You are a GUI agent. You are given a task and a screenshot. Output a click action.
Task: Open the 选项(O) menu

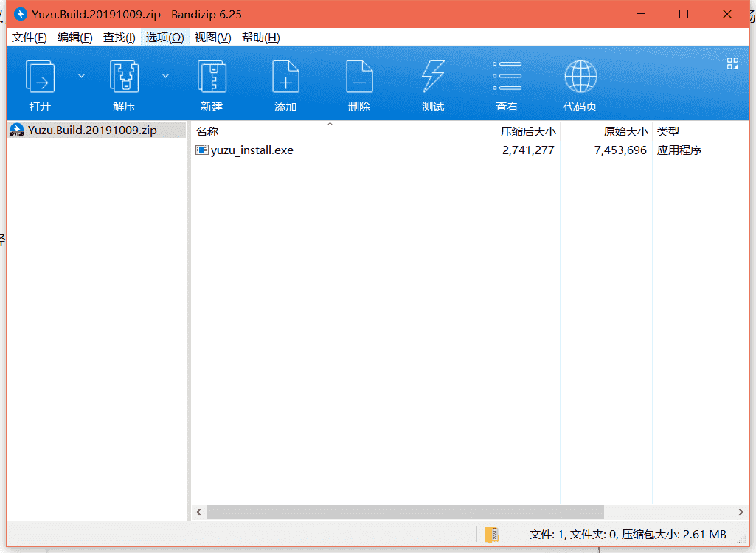pos(165,38)
